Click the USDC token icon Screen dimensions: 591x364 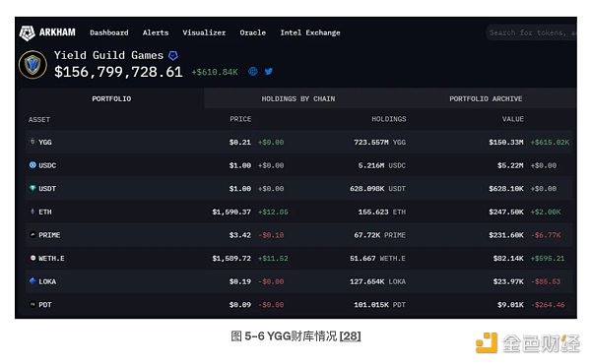tap(33, 165)
